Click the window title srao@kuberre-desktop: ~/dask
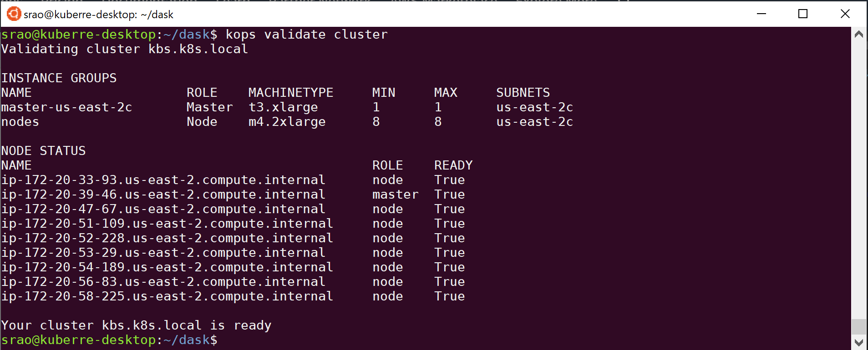 point(98,15)
